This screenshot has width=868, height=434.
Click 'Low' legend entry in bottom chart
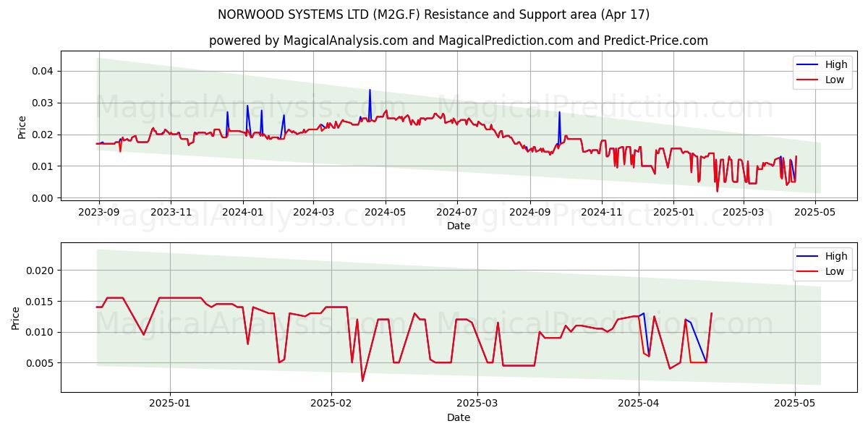[x=835, y=271]
